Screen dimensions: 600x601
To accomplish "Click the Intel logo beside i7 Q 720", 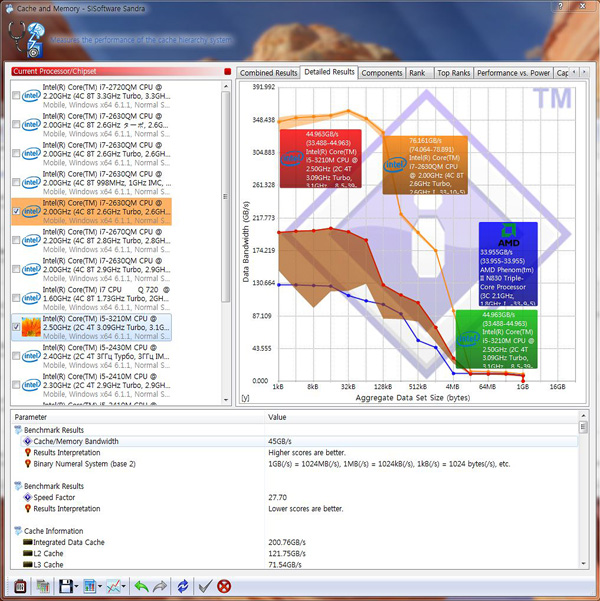I will [31, 298].
